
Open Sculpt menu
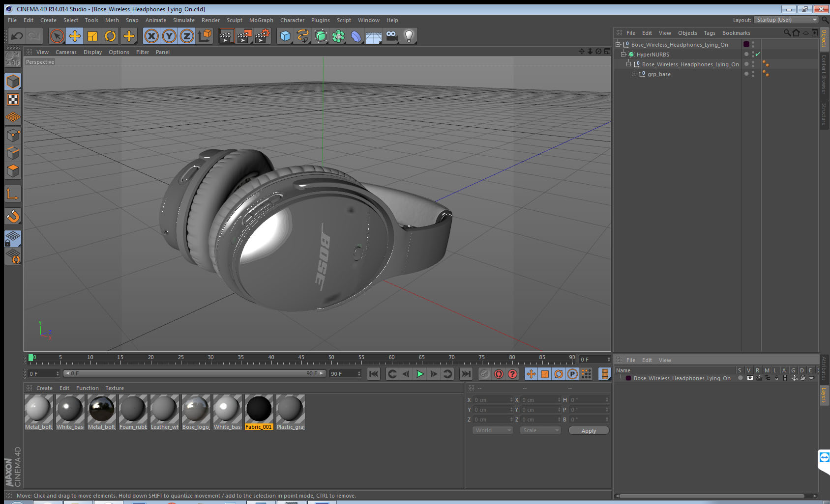point(235,20)
